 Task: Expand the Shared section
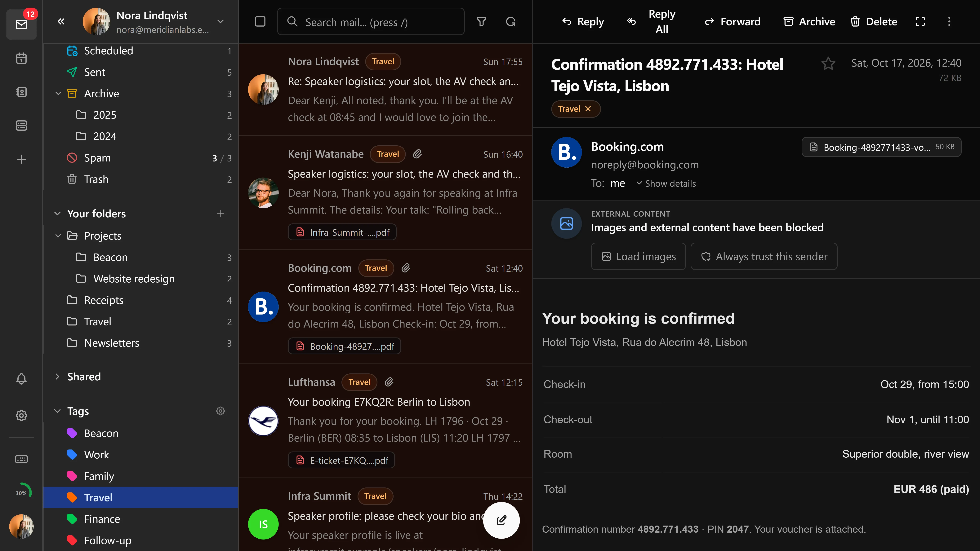coord(57,377)
